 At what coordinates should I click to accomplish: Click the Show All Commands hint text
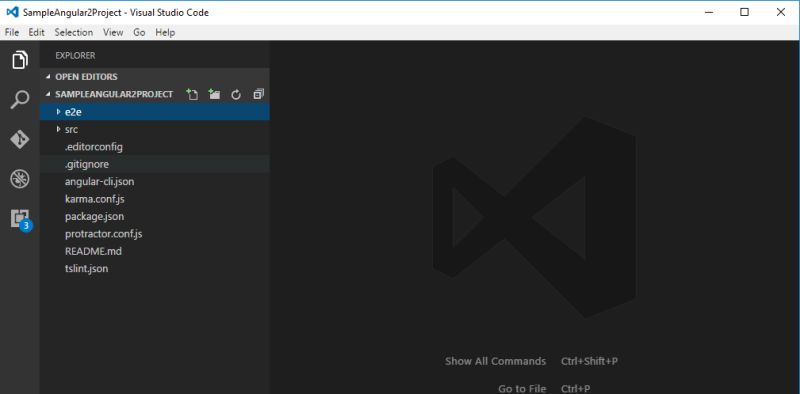coord(495,361)
